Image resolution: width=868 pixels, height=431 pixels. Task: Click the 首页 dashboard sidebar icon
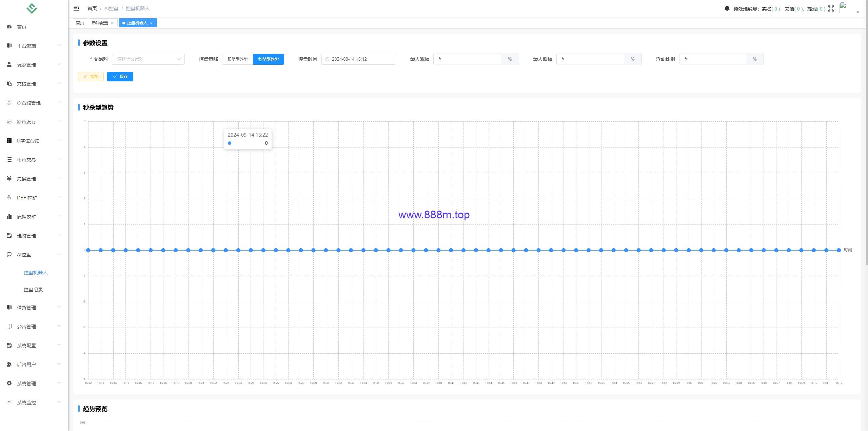(x=9, y=26)
